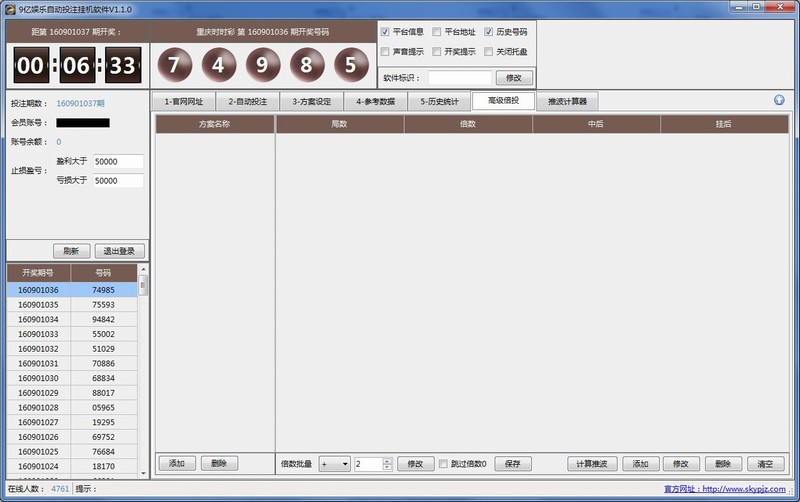Image resolution: width=800 pixels, height=502 pixels.
Task: Open the 推波计算器 tab
Action: (x=567, y=101)
